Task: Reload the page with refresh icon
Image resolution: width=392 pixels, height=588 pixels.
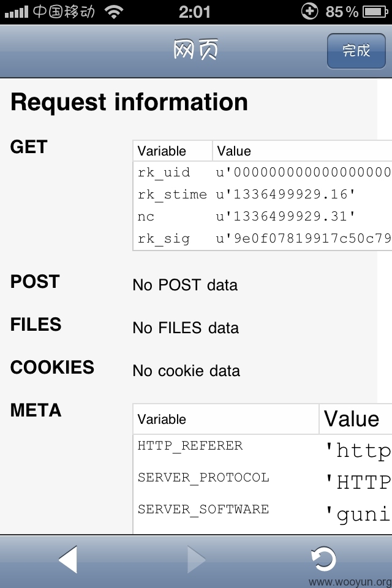Action: pyautogui.click(x=323, y=559)
